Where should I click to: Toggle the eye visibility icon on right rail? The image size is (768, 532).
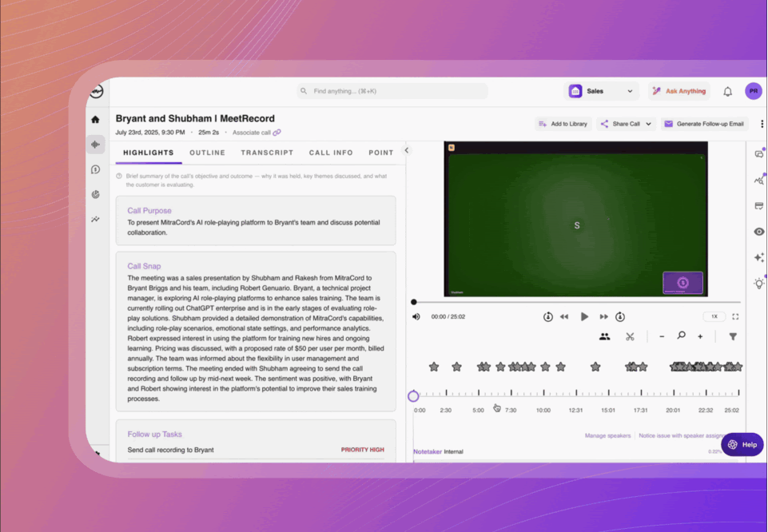pos(759,232)
